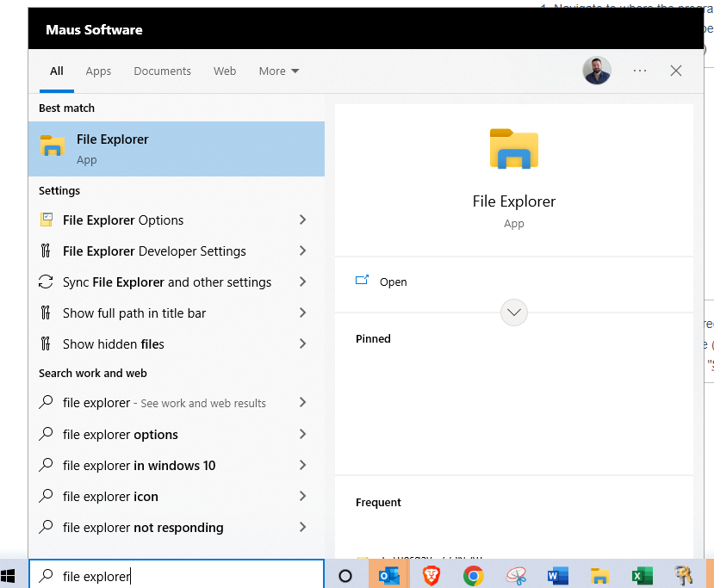Expand arrow beside Sync File Explorer settings
This screenshot has width=714, height=588.
coord(303,282)
